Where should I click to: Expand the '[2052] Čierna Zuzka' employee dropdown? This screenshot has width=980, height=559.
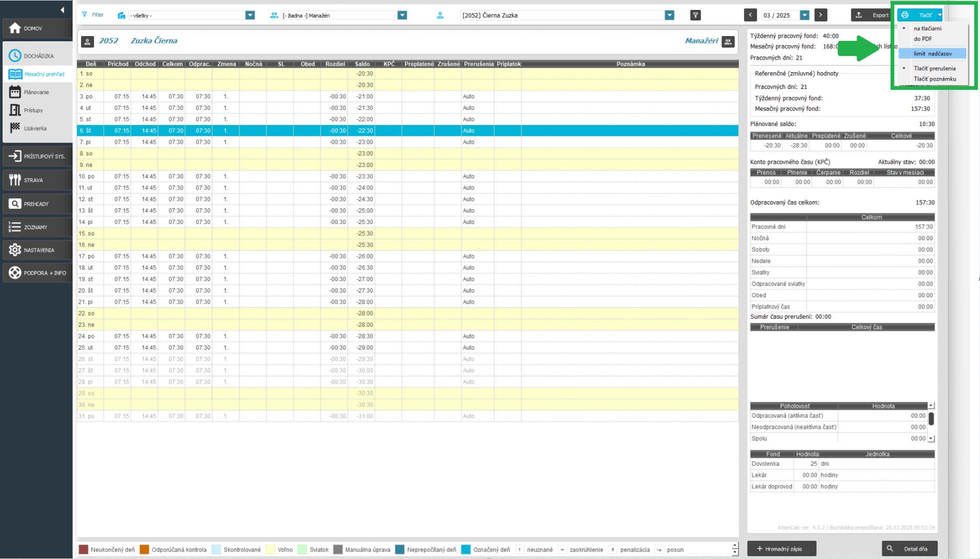[670, 15]
